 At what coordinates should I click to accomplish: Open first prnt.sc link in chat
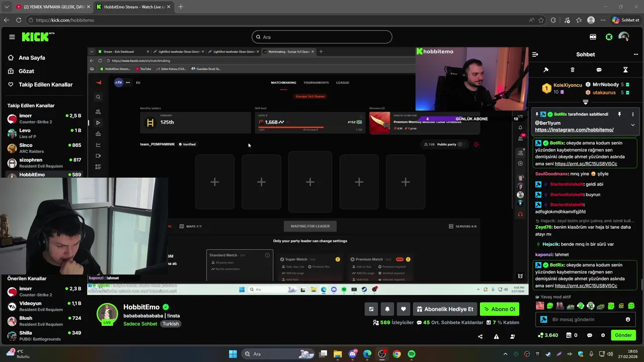click(x=586, y=164)
